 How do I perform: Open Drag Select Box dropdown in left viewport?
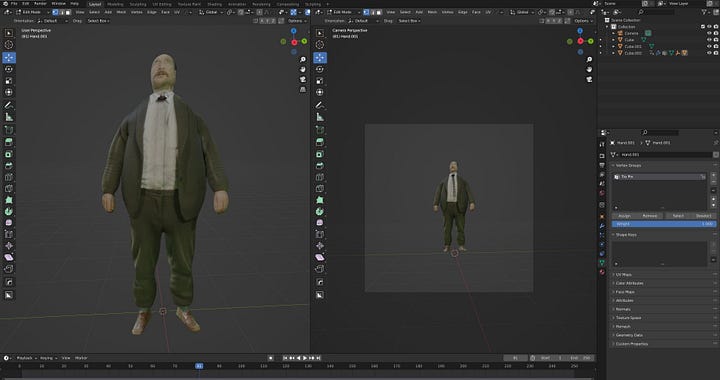tap(98, 21)
